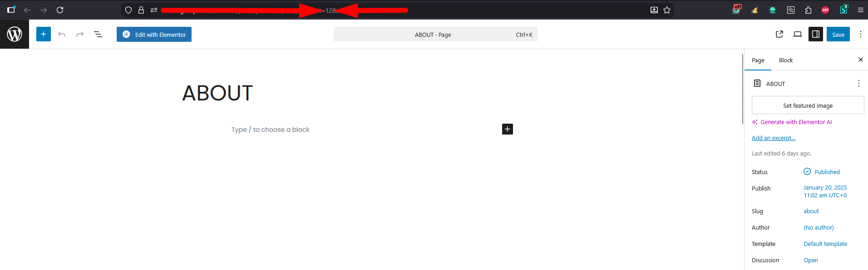Image resolution: width=868 pixels, height=270 pixels.
Task: Click Generate with Elementor AI
Action: [796, 122]
